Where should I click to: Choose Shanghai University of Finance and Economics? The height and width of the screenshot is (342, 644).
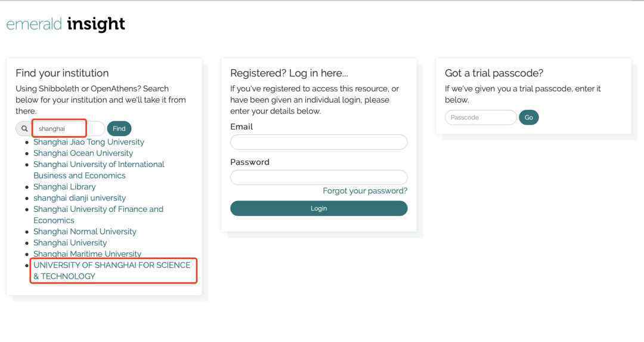click(98, 215)
